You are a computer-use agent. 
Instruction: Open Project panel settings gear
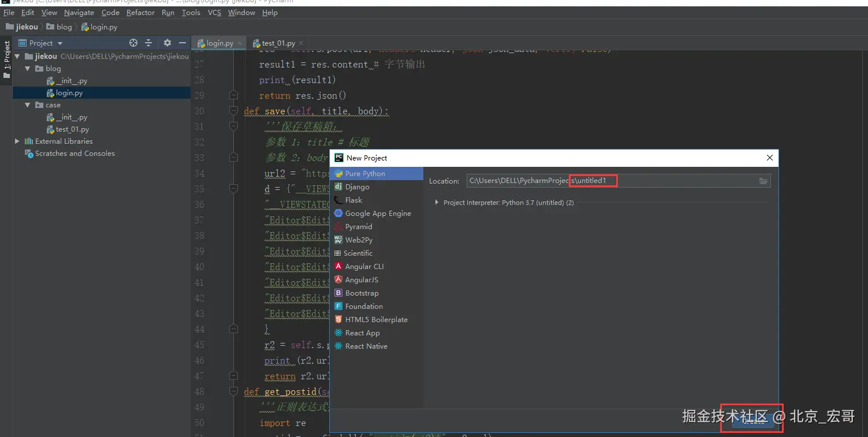167,43
